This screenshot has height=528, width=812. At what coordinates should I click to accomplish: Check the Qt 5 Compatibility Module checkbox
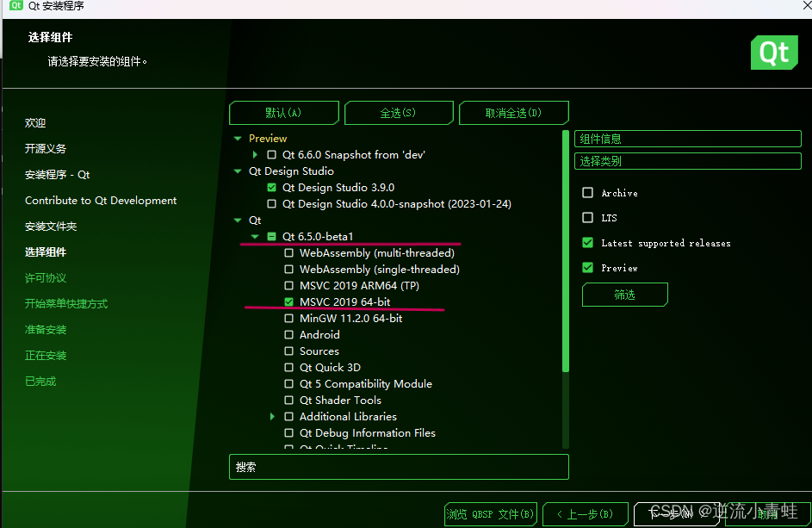[x=289, y=383]
